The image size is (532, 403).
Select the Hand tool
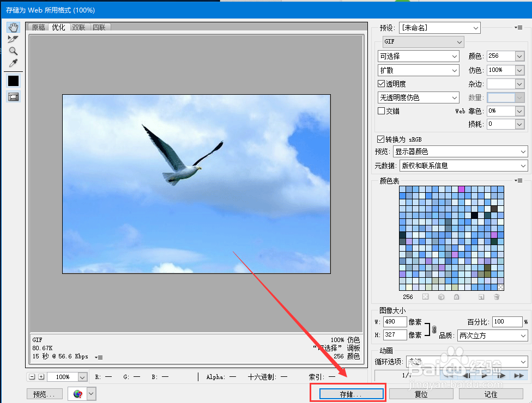coord(13,27)
